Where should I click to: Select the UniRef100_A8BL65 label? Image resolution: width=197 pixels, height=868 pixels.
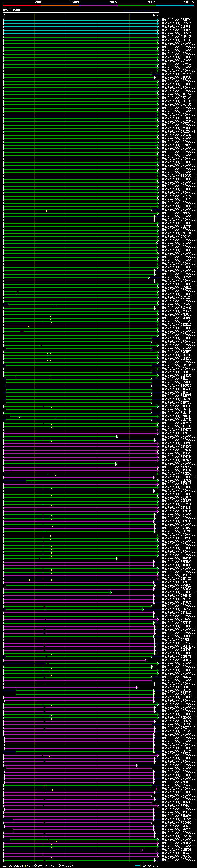pos(176,213)
